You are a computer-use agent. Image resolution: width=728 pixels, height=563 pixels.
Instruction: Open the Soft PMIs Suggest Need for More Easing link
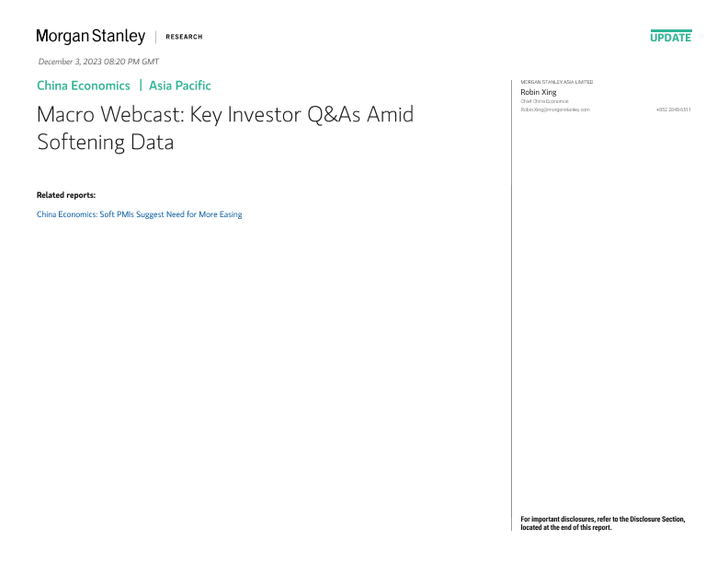coord(139,214)
